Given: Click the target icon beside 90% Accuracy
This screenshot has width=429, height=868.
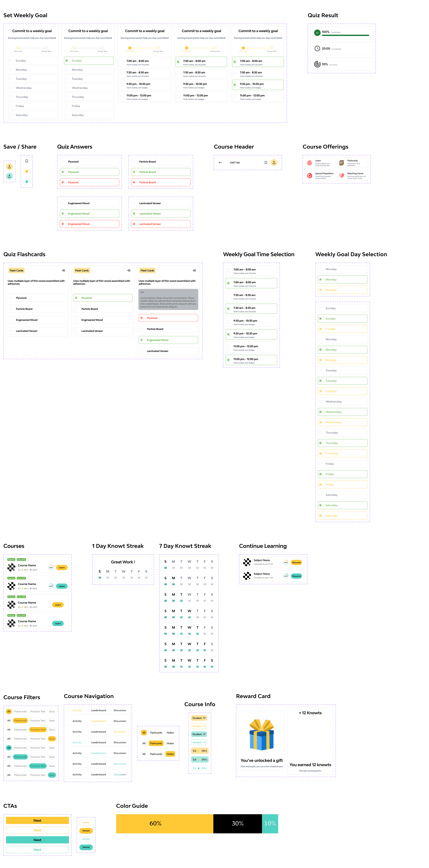Looking at the screenshot, I should pyautogui.click(x=317, y=64).
